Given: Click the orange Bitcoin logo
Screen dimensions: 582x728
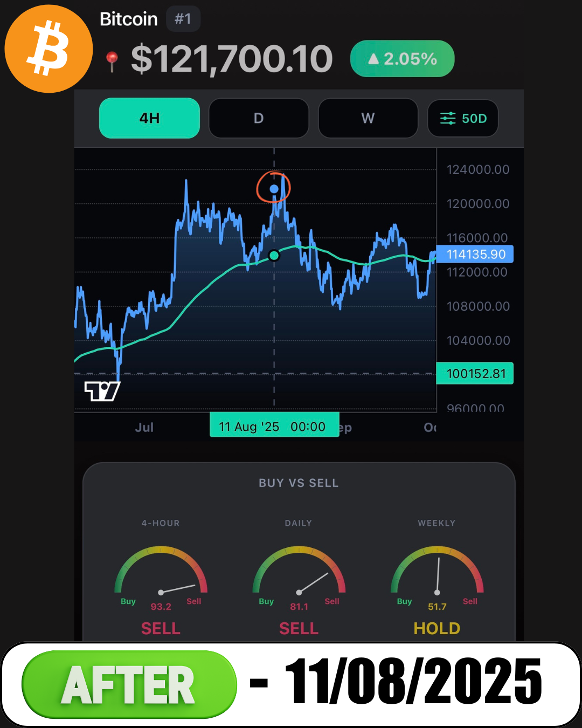Looking at the screenshot, I should [x=48, y=49].
